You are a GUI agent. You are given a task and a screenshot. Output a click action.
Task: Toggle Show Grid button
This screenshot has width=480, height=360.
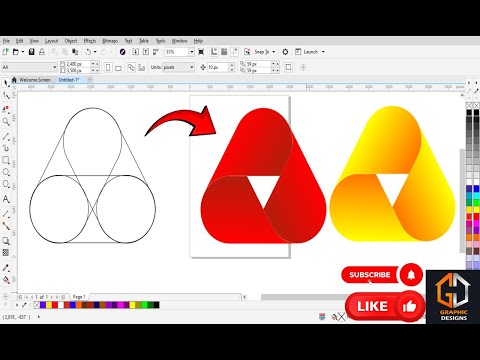(224, 52)
